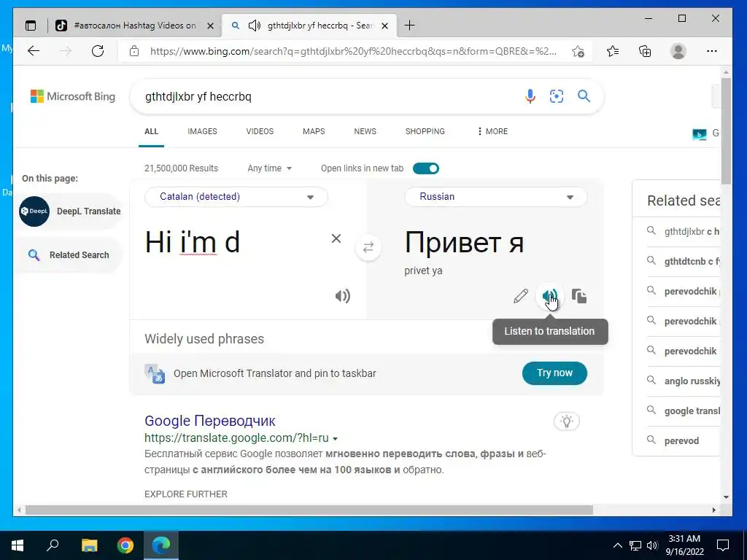Open Collections icon in toolbar
This screenshot has height=560, width=747.
(645, 51)
